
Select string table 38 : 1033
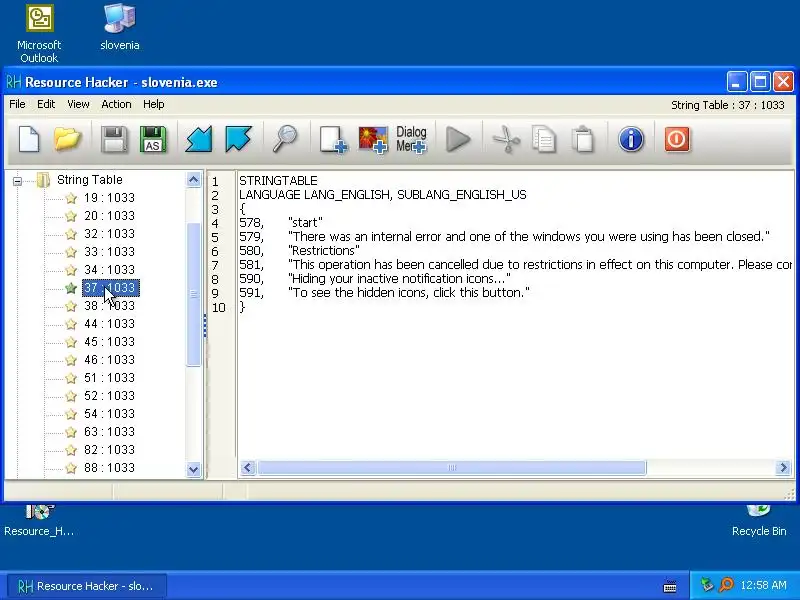109,306
